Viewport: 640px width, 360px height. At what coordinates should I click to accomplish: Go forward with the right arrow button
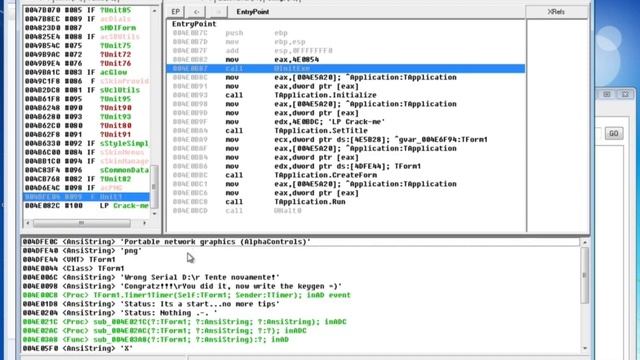point(218,12)
